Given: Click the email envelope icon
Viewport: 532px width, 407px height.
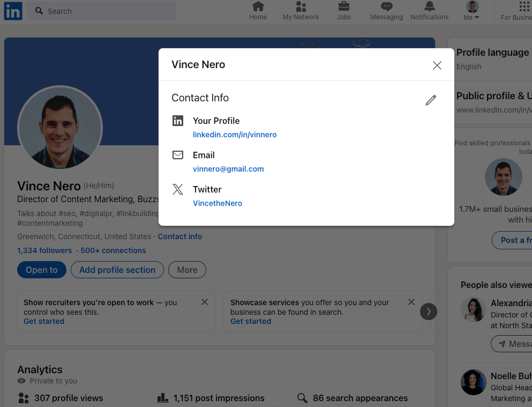Looking at the screenshot, I should [x=177, y=154].
